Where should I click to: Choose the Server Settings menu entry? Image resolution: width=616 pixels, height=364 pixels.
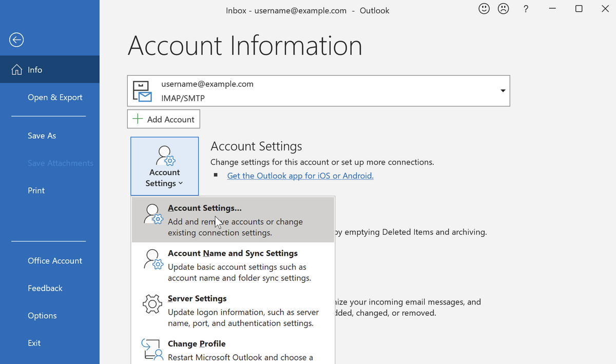point(233,310)
